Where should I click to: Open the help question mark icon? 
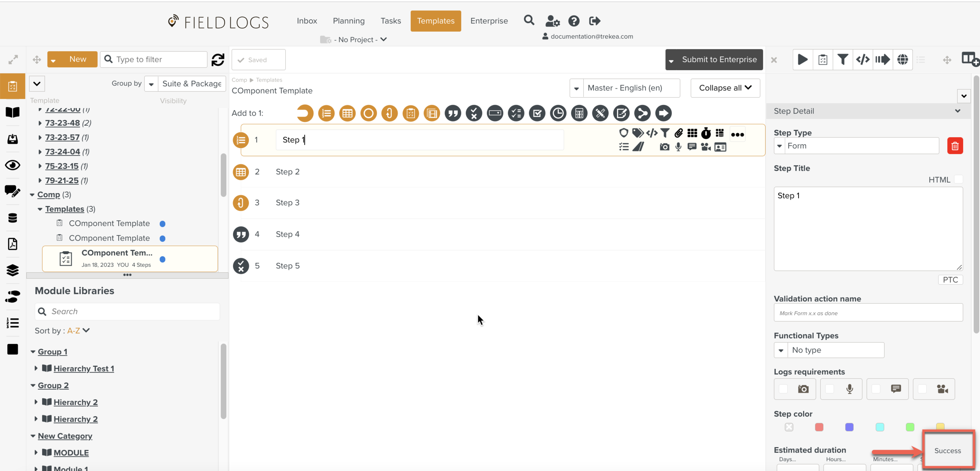pos(574,21)
